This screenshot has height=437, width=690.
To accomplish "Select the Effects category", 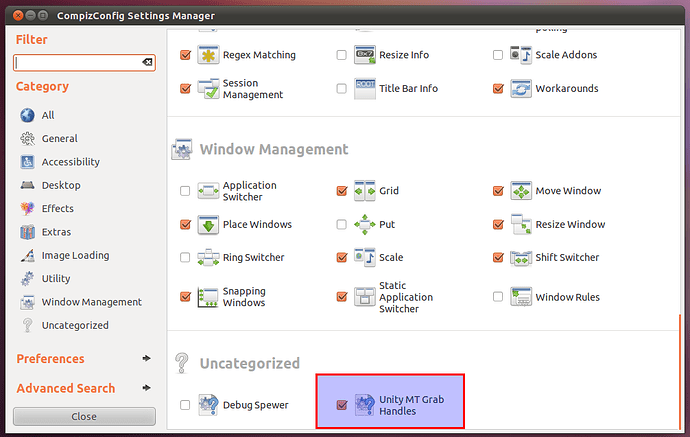I will point(57,209).
